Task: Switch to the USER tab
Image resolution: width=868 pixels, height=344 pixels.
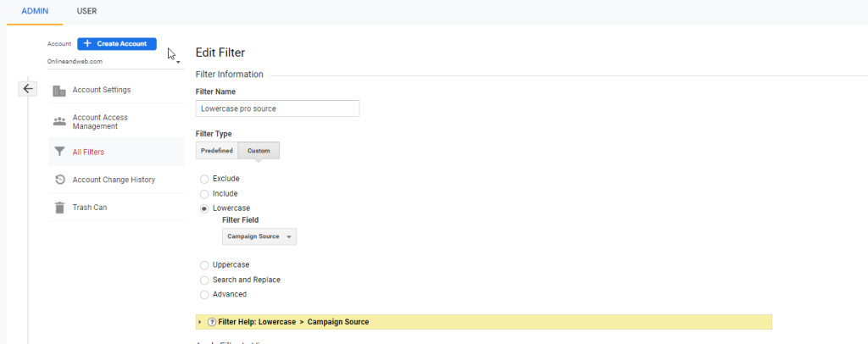Action: [x=86, y=11]
